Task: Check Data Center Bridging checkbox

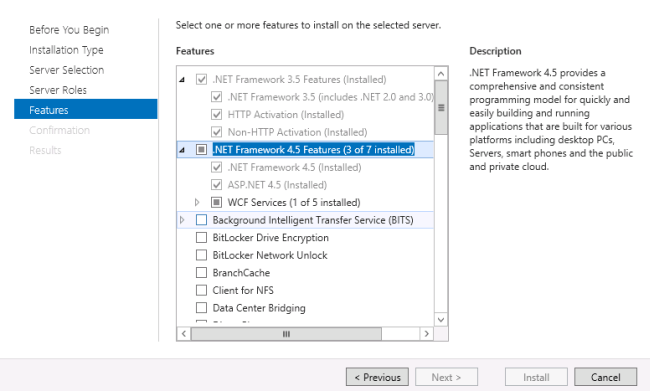Action: tap(201, 308)
